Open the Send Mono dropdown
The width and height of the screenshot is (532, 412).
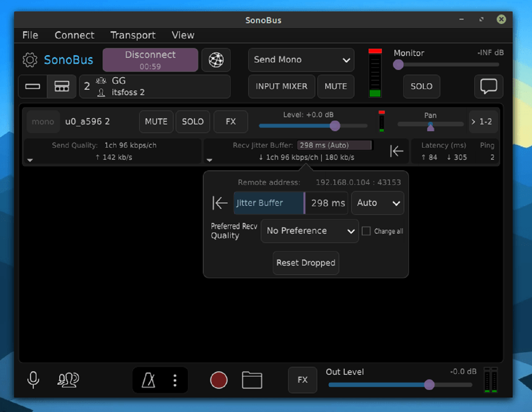click(301, 60)
